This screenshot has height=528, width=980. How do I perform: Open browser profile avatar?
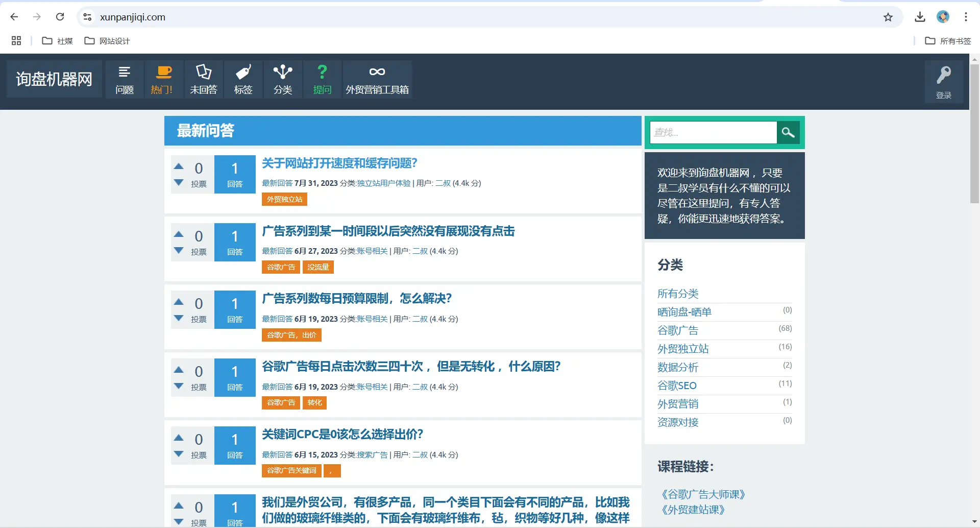pyautogui.click(x=943, y=17)
